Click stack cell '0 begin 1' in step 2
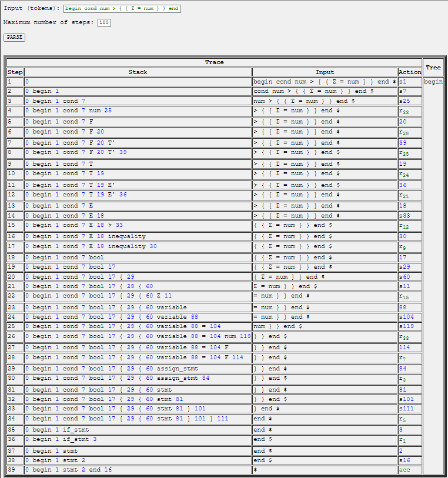Screen dimensions: 448x478 (138, 91)
